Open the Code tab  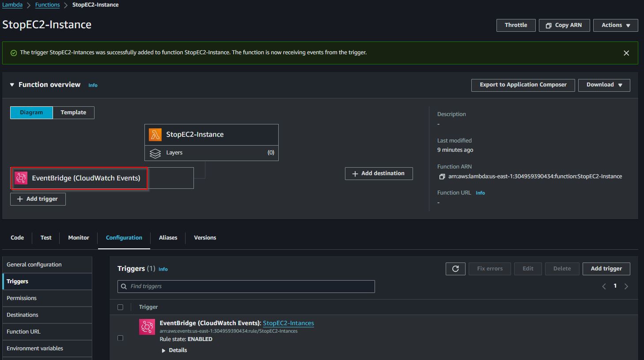point(17,238)
